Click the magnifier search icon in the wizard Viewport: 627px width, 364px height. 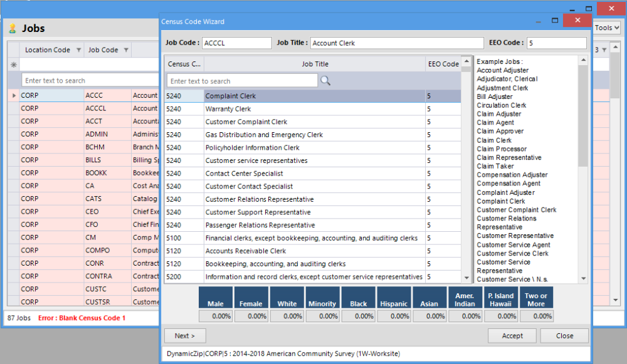point(327,80)
